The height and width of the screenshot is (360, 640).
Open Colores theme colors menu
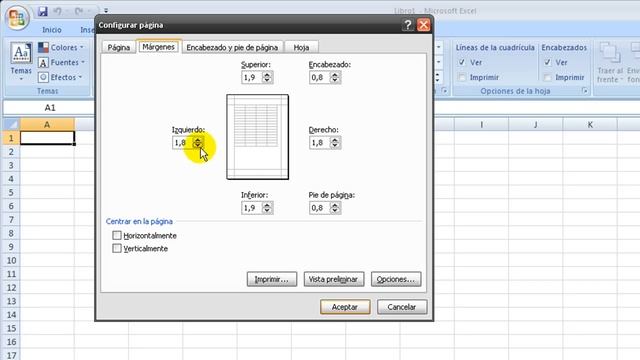pos(61,47)
